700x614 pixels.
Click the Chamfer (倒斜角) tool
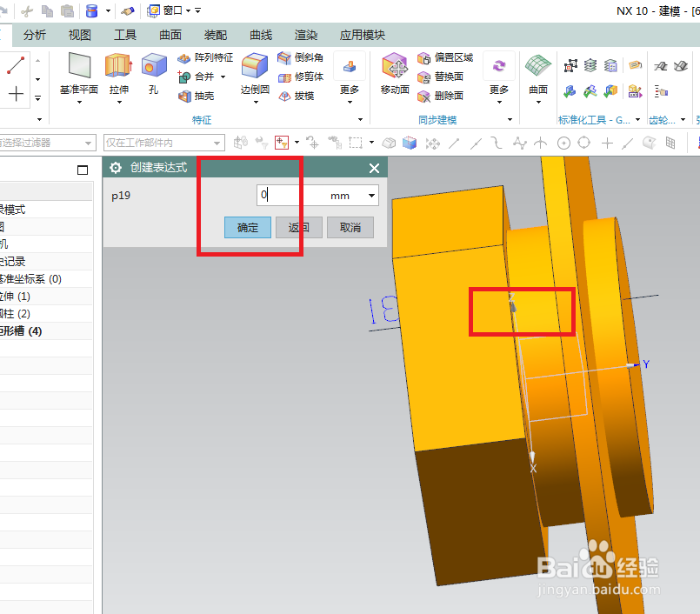click(300, 57)
